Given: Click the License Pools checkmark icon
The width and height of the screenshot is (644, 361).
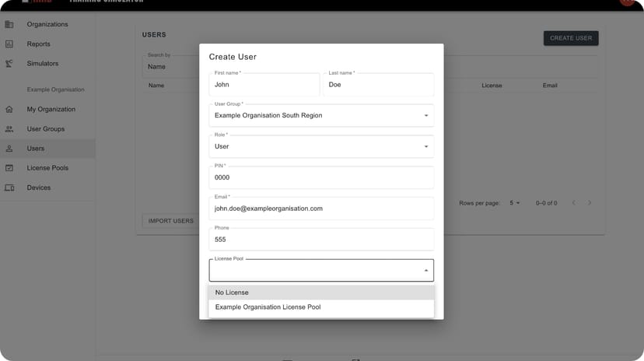Looking at the screenshot, I should point(9,168).
